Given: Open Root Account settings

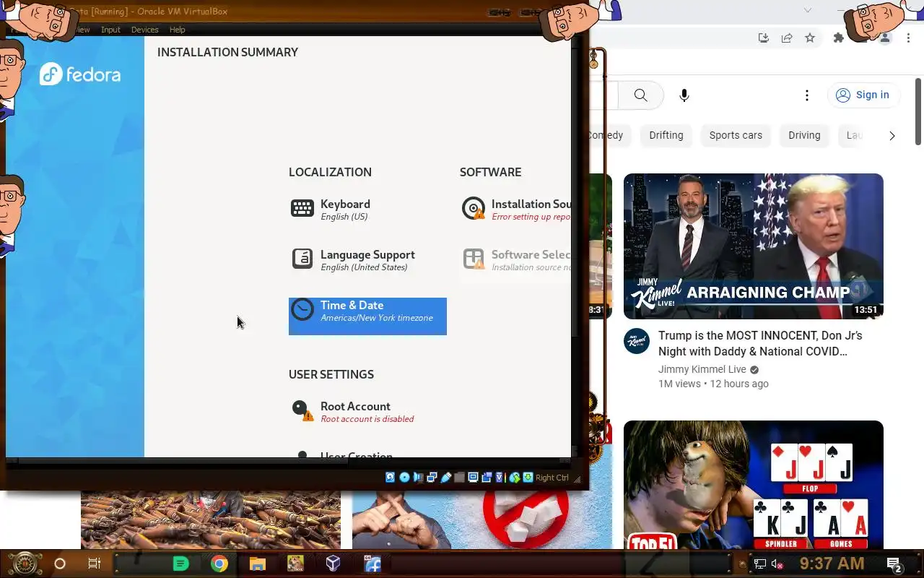Looking at the screenshot, I should pos(367,412).
